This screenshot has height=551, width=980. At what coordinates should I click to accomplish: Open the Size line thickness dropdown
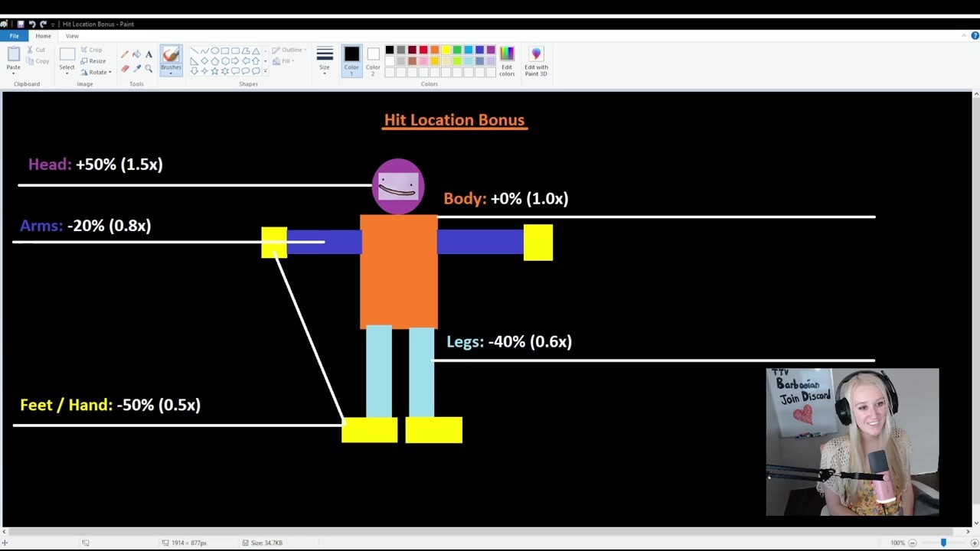[x=325, y=60]
